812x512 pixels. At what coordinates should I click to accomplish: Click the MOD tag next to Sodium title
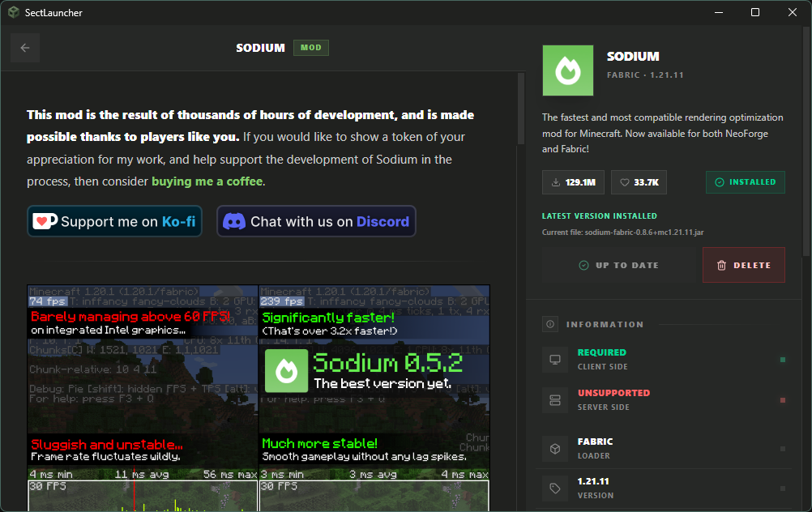pos(311,48)
